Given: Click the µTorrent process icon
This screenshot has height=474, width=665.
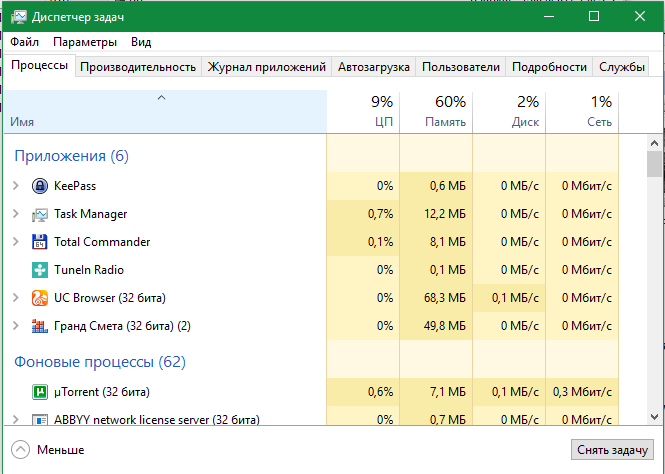Looking at the screenshot, I should pos(40,392).
